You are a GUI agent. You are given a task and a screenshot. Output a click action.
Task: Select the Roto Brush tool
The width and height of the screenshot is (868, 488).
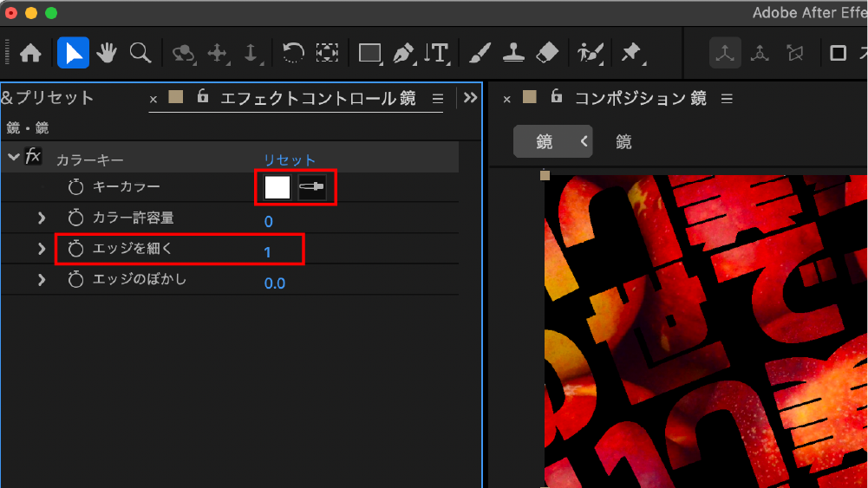591,54
